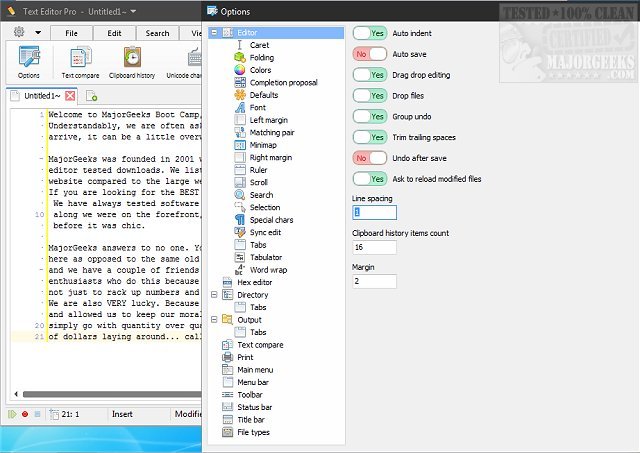
Task: Click the Special chars pilcrow icon
Action: pos(240,220)
